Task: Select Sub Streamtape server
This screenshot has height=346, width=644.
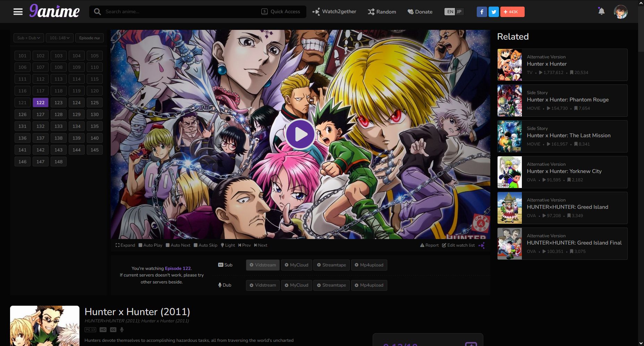Action: [331, 265]
